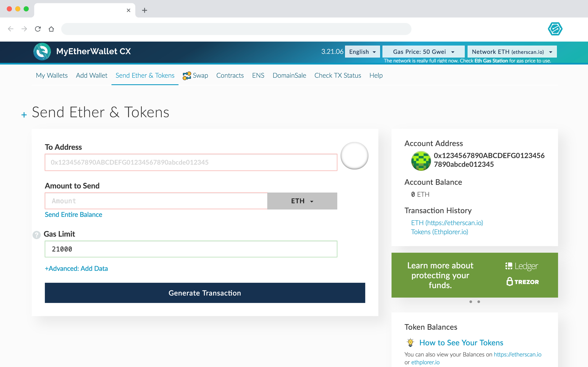Open Network ETH etherscan.io dropdown
This screenshot has width=588, height=367.
512,52
